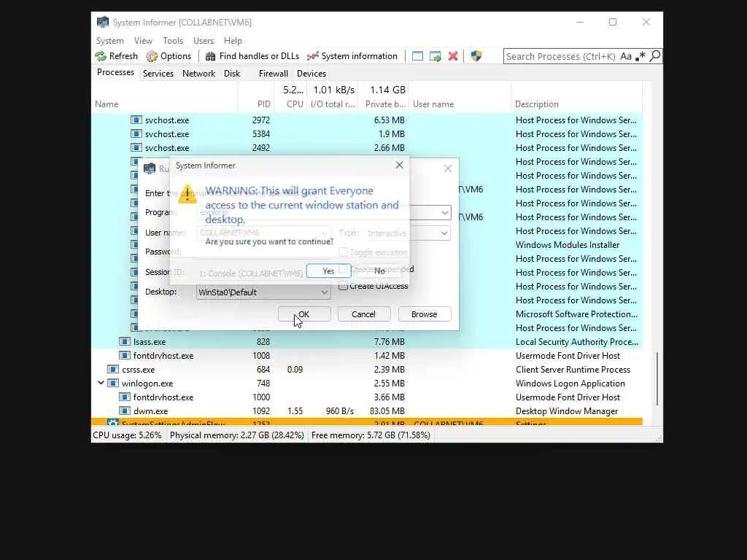Open the Type dropdown in Run As dialog

[x=444, y=233]
